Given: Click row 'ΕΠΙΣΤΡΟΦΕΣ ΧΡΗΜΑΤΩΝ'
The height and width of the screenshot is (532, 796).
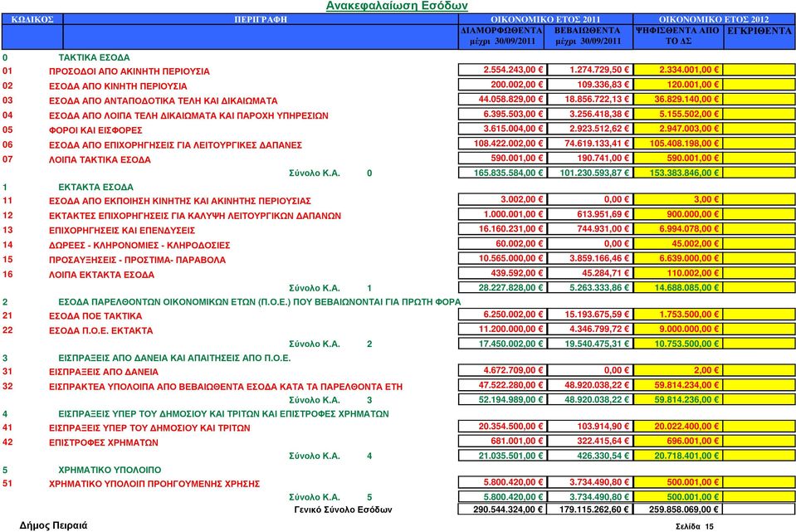Looking at the screenshot, I should 104,442.
